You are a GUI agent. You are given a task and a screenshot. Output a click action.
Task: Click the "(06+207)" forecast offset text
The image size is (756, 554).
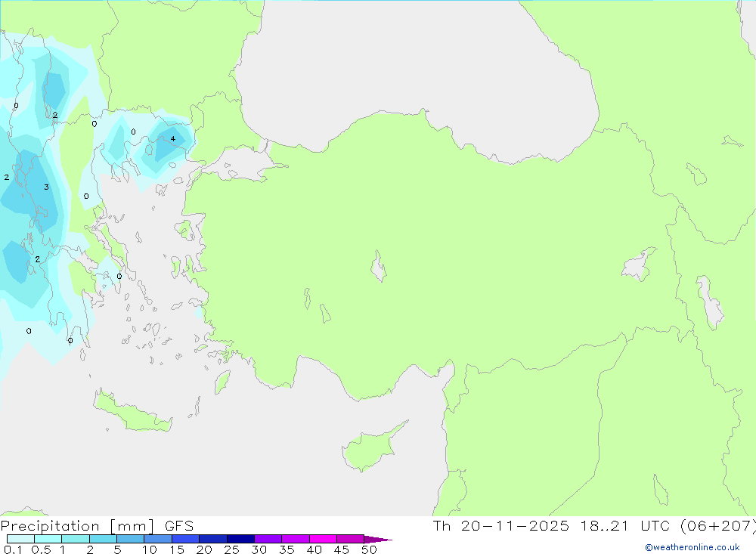tap(718, 525)
